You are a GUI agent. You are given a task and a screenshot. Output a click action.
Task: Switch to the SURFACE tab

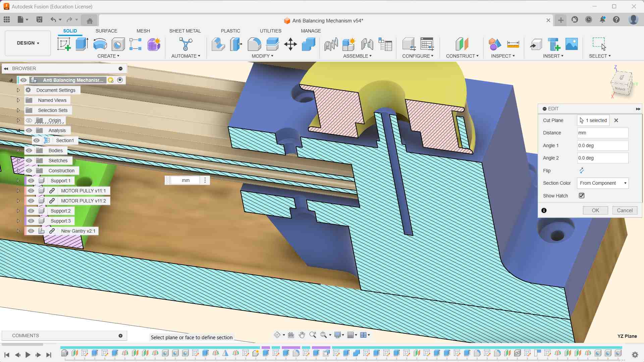(106, 31)
